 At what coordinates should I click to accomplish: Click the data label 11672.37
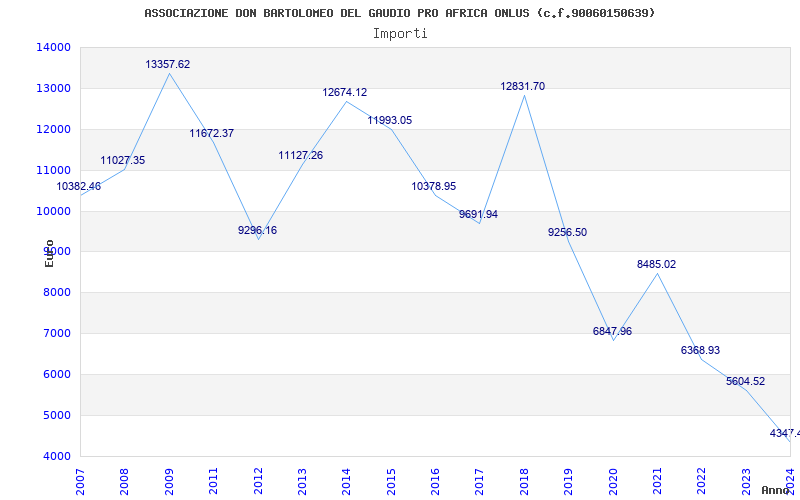click(212, 133)
